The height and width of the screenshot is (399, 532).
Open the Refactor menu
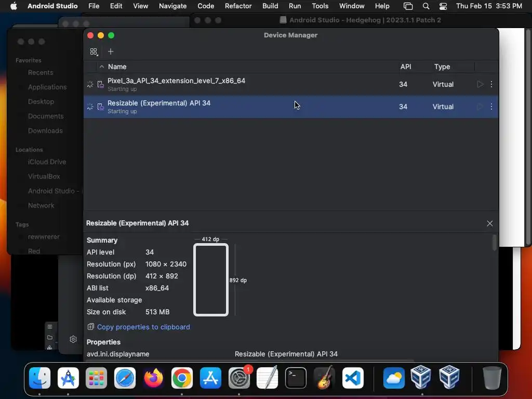point(238,6)
